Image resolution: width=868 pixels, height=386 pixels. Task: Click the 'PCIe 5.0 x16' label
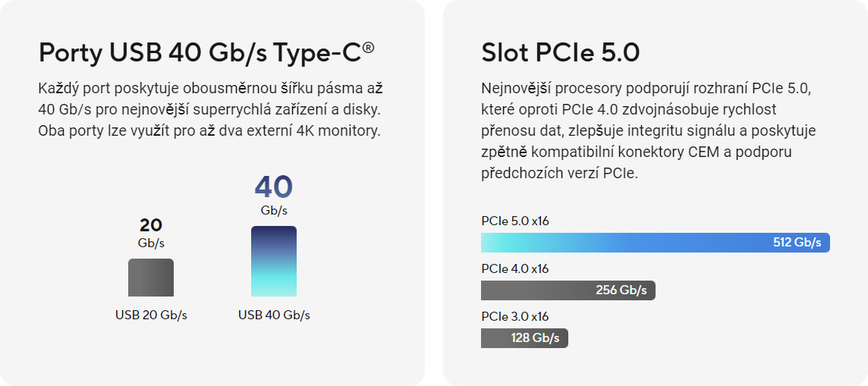pos(514,221)
